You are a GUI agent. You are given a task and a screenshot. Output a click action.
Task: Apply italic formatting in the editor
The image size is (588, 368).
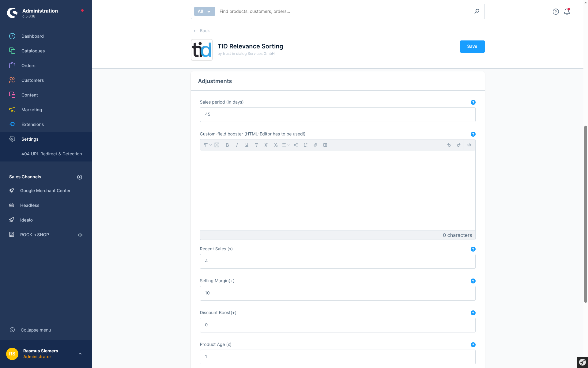tap(237, 145)
